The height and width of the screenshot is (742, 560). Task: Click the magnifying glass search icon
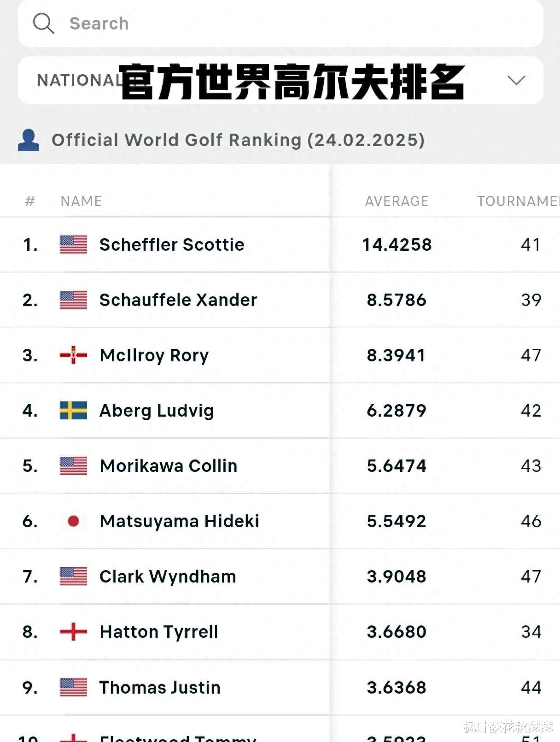pos(43,24)
